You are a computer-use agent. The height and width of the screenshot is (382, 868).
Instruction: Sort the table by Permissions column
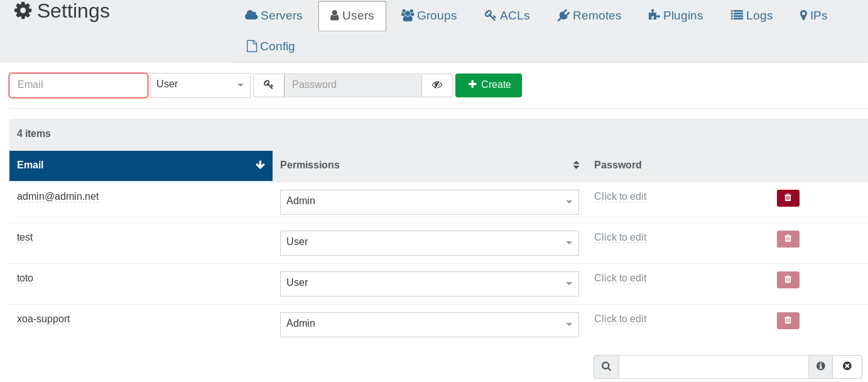coord(575,165)
